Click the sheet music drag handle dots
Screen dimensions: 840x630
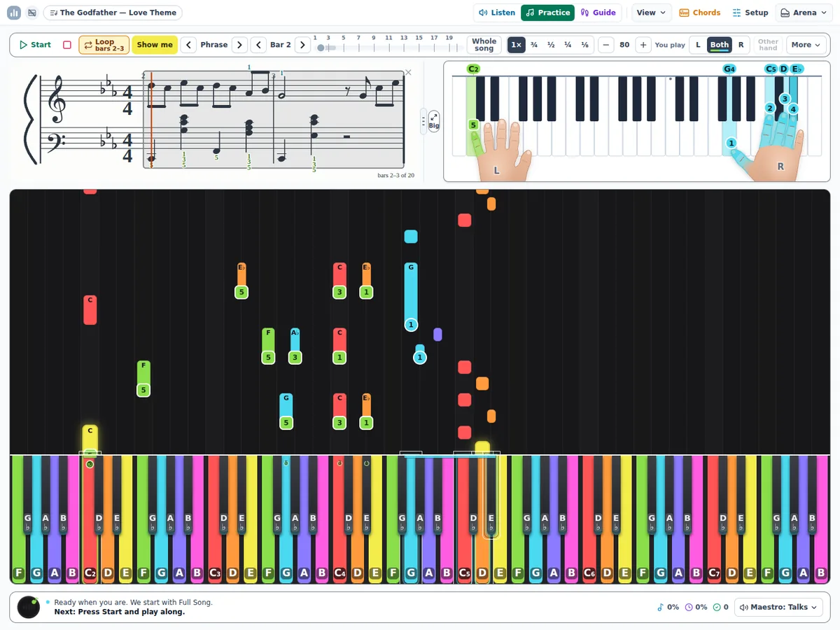423,122
